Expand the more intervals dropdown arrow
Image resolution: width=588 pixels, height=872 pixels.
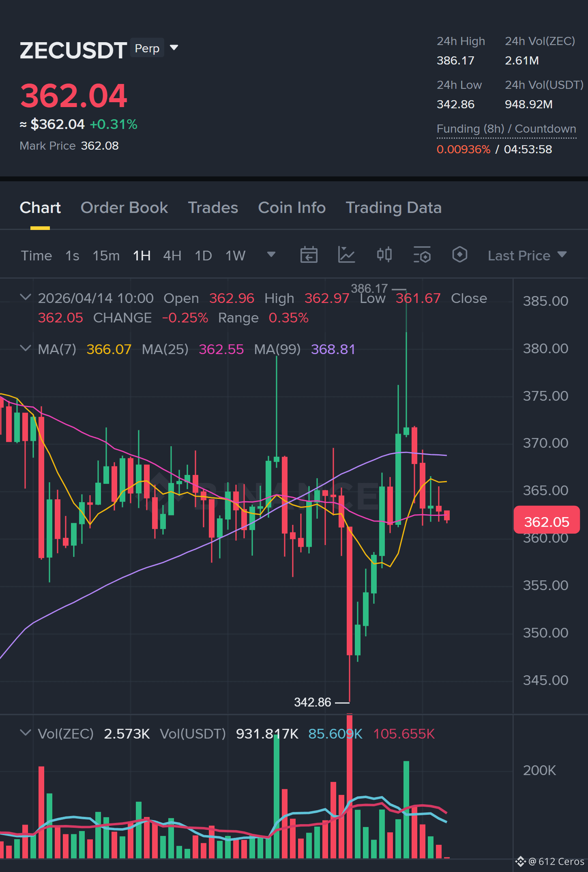(271, 255)
